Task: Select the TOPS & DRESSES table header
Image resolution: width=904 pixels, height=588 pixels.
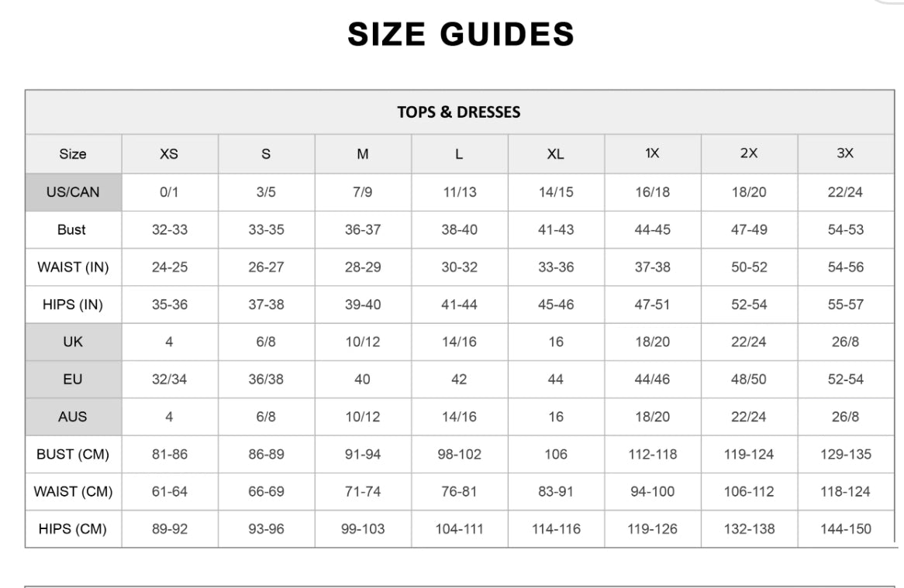Action: [x=459, y=112]
